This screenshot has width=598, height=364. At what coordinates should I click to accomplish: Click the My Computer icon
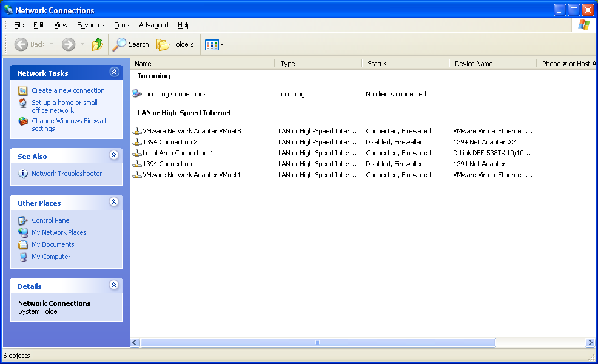click(x=23, y=257)
